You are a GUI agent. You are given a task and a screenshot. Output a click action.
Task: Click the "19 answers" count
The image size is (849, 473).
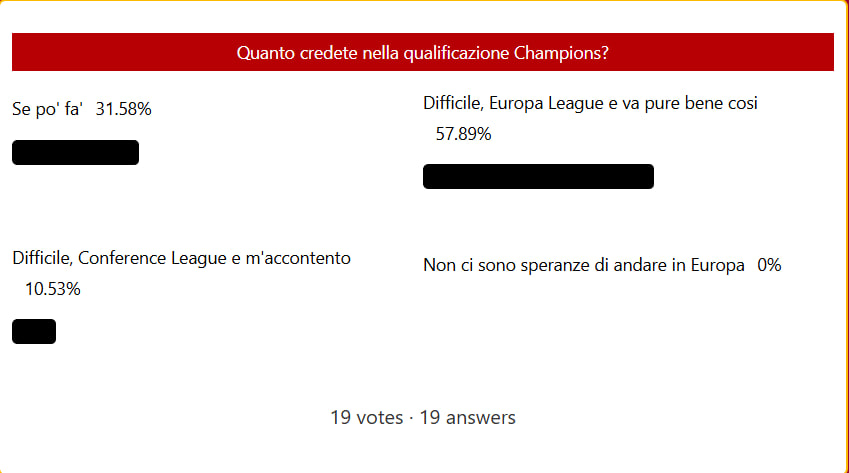point(468,417)
